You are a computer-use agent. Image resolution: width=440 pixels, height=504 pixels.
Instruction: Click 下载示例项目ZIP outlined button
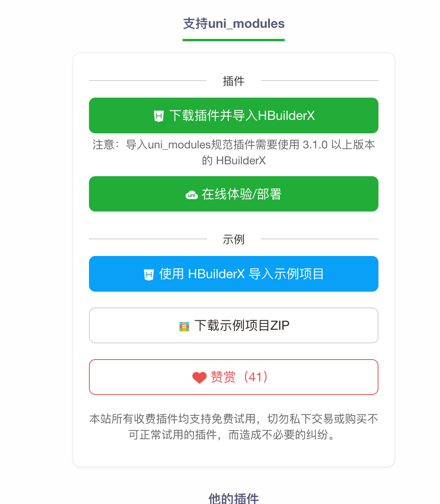click(234, 325)
